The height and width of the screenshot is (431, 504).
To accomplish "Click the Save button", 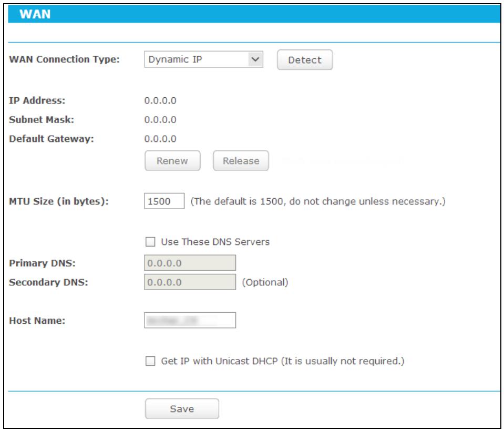I will 182,409.
